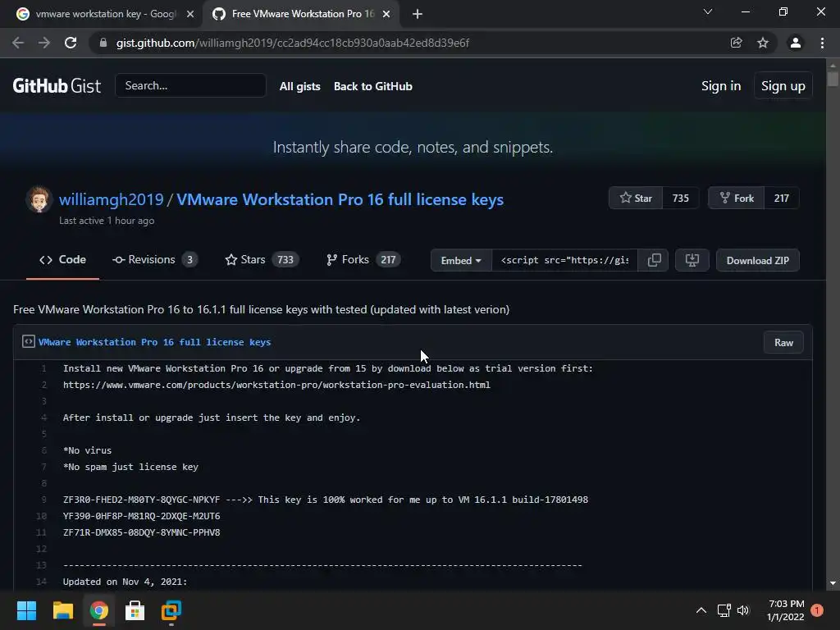Open the gist file name link
Image resolution: width=840 pixels, height=630 pixels.
[x=154, y=342]
